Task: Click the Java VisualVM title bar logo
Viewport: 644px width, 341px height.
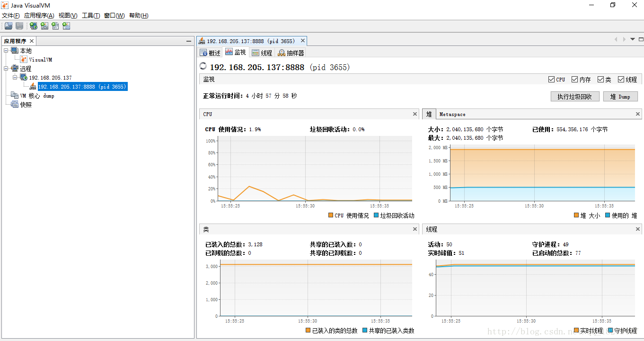Action: click(x=6, y=5)
